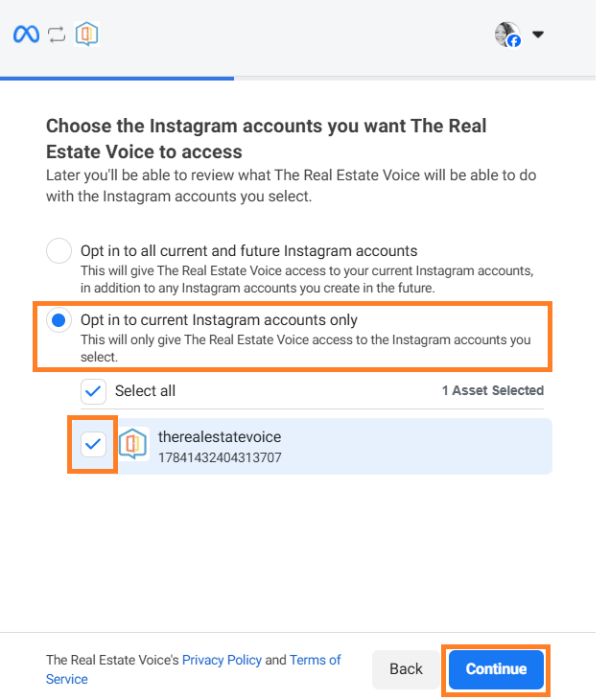This screenshot has height=700, width=610.
Task: Click the Back button
Action: [x=406, y=669]
